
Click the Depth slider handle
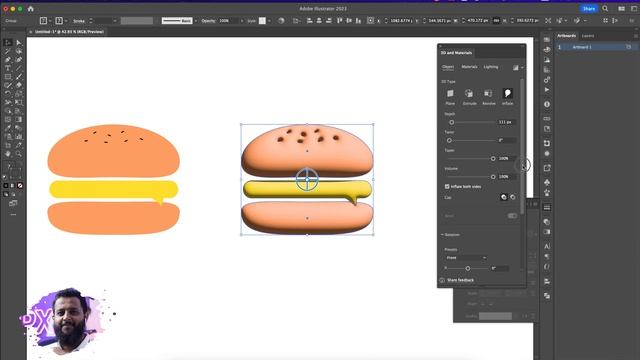(451, 122)
